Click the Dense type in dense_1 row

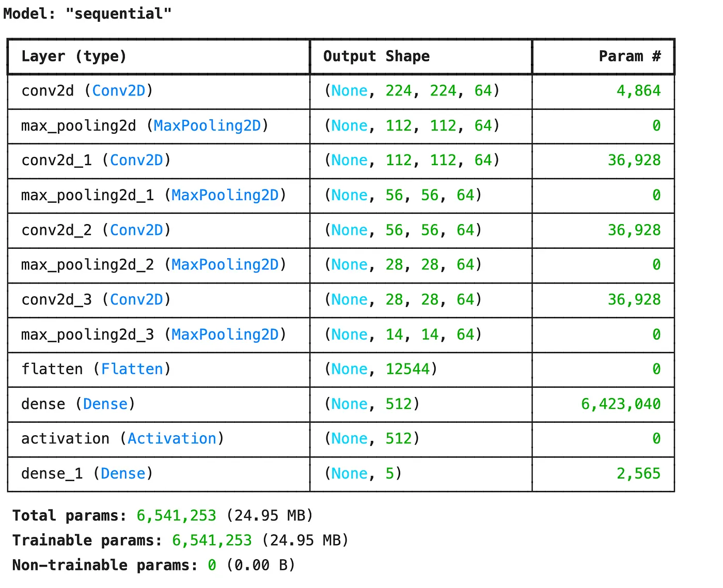[x=123, y=473]
